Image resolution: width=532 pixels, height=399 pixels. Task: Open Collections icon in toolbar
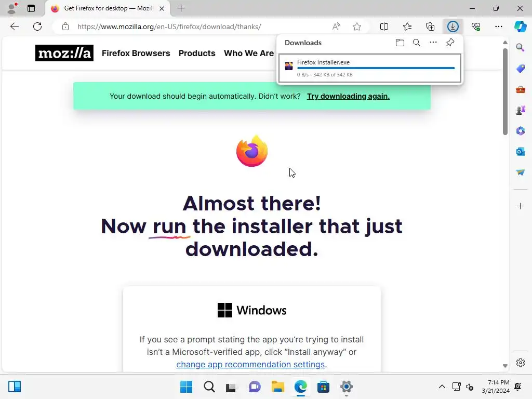(430, 26)
